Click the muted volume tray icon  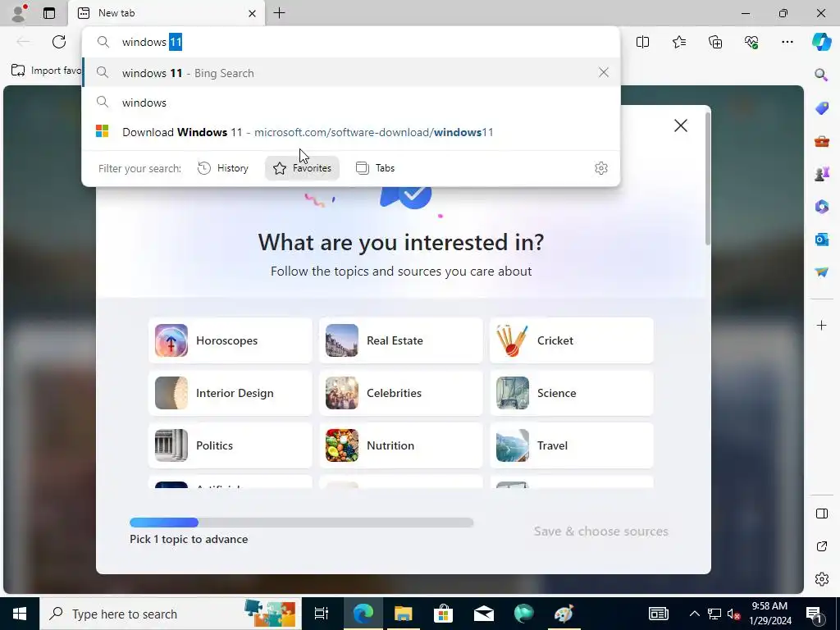734,614
